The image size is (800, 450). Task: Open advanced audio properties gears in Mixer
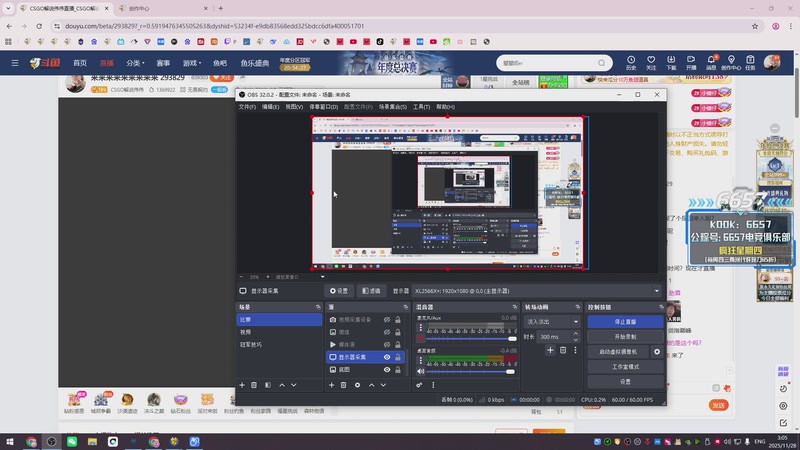419,385
